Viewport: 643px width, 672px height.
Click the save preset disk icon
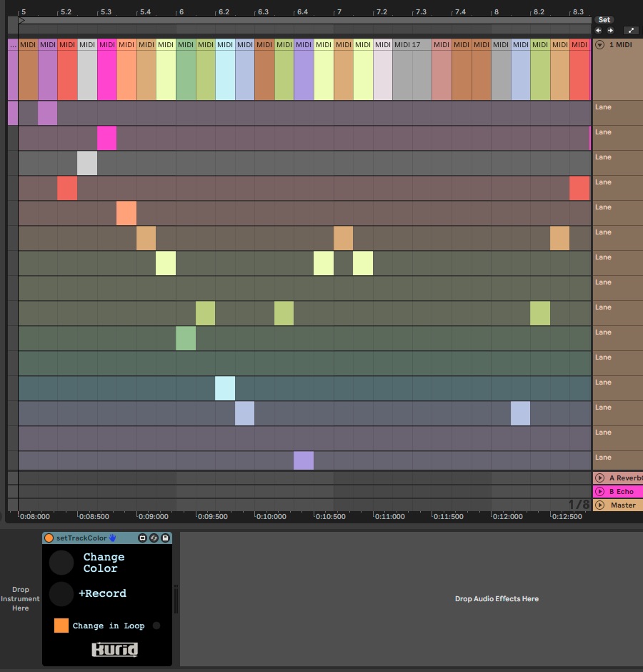(x=165, y=538)
